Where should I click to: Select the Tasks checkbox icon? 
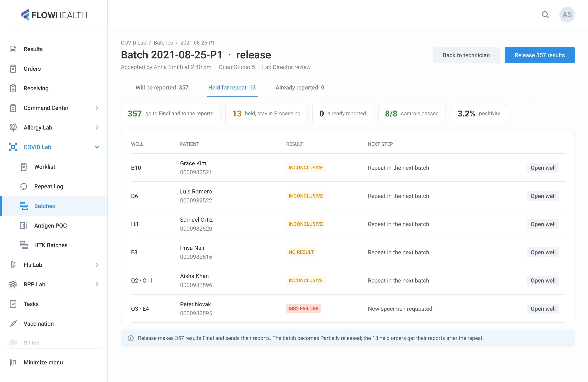[x=13, y=304]
